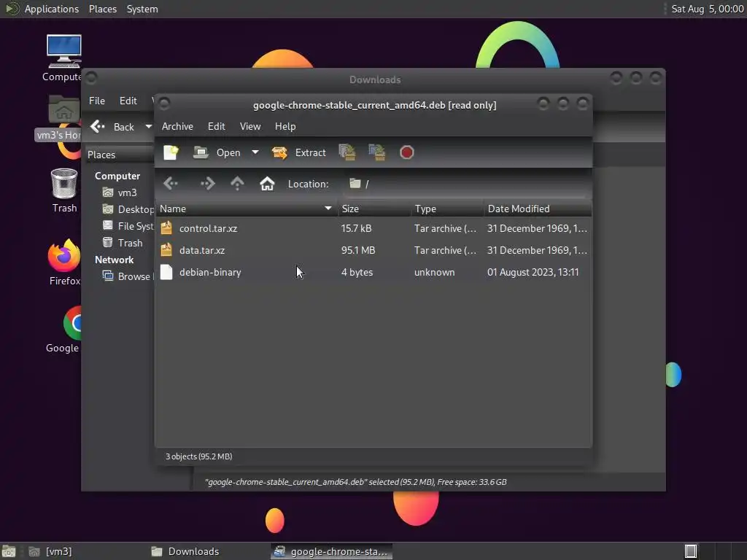The image size is (747, 560).
Task: Go up one level in archive
Action: 237,184
